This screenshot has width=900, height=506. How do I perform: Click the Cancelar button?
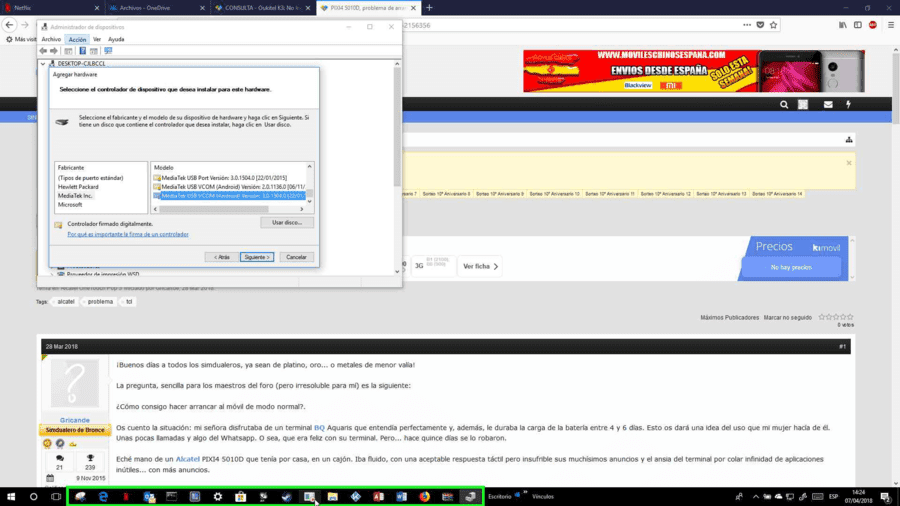point(296,257)
